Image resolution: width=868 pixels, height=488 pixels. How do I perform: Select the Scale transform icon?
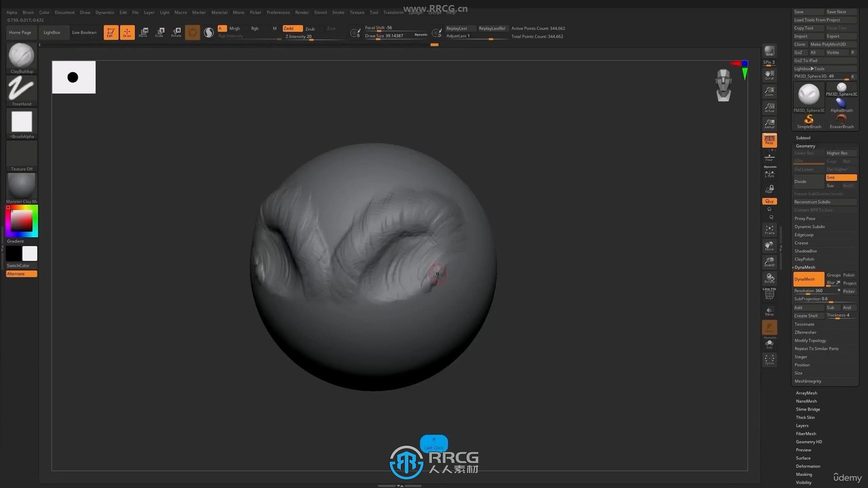[160, 32]
